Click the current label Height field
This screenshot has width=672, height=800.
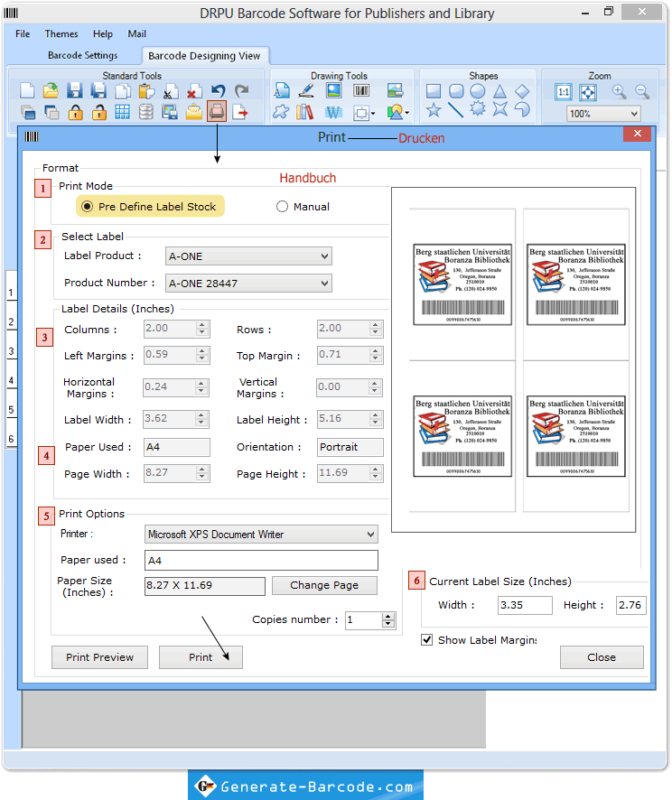[x=631, y=605]
